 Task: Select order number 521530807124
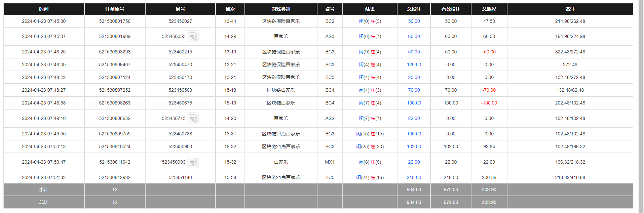point(115,77)
